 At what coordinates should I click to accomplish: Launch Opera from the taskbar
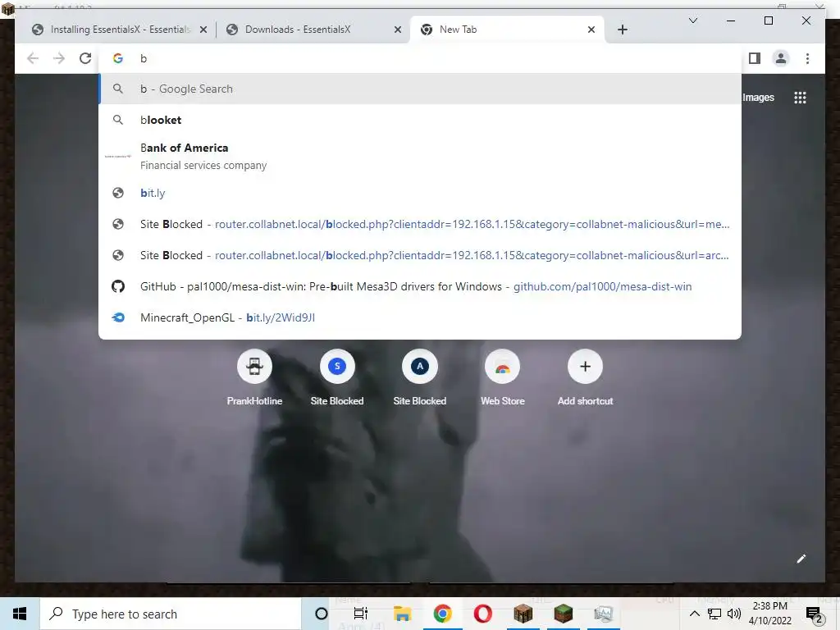(482, 614)
